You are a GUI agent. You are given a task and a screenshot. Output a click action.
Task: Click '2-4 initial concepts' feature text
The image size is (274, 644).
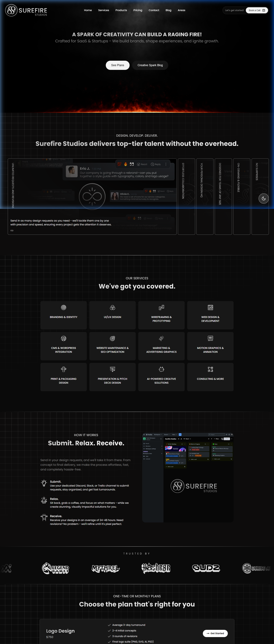pos(124,630)
